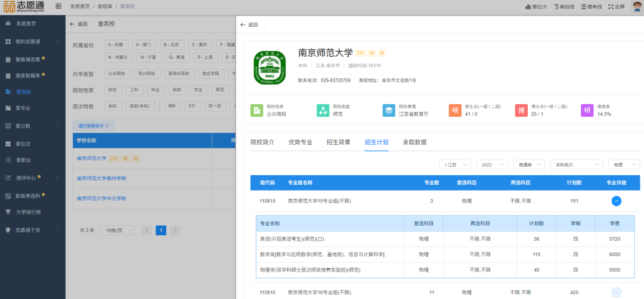Viewport: 644px width, 299px height.
Task: Open the 南京师范大学泰州学院 link
Action: [x=101, y=179]
